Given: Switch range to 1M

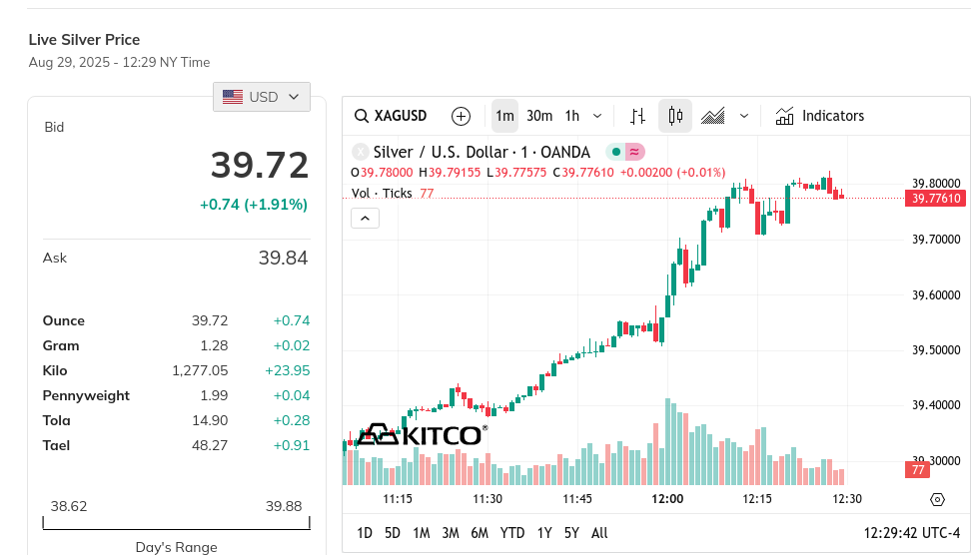Looking at the screenshot, I should (422, 533).
